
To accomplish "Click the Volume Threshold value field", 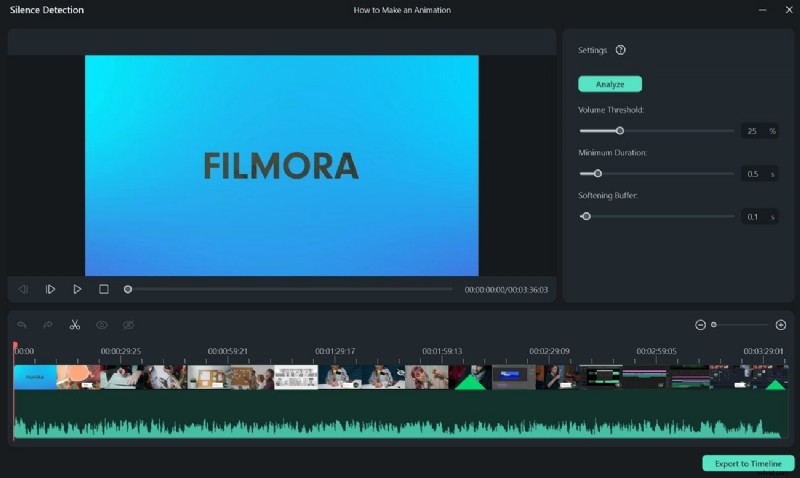I will pyautogui.click(x=752, y=131).
